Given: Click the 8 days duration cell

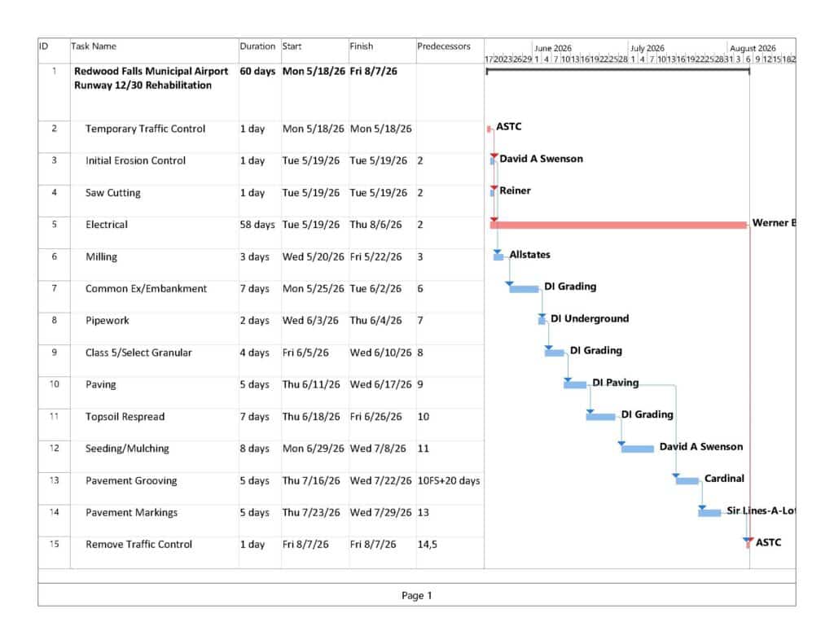Looking at the screenshot, I should pyautogui.click(x=254, y=449).
